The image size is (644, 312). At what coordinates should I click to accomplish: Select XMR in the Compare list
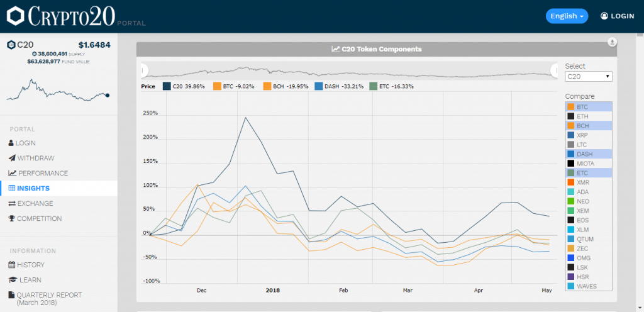coord(589,182)
